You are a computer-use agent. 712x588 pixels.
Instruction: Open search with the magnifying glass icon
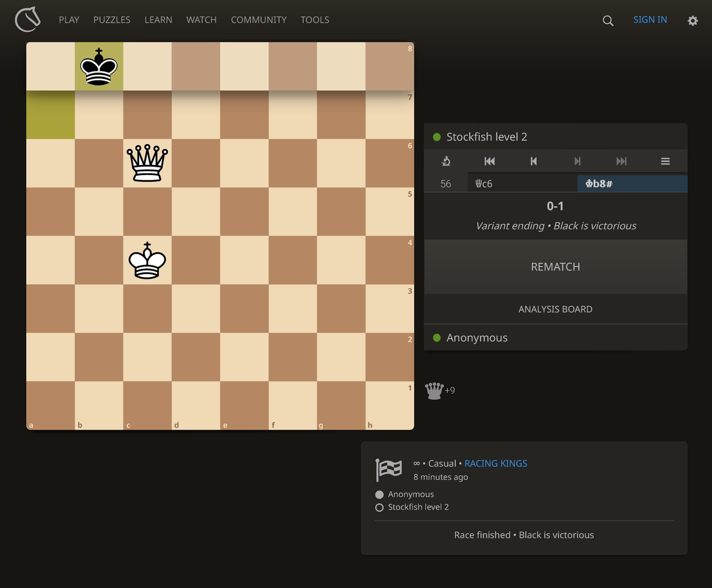(608, 20)
